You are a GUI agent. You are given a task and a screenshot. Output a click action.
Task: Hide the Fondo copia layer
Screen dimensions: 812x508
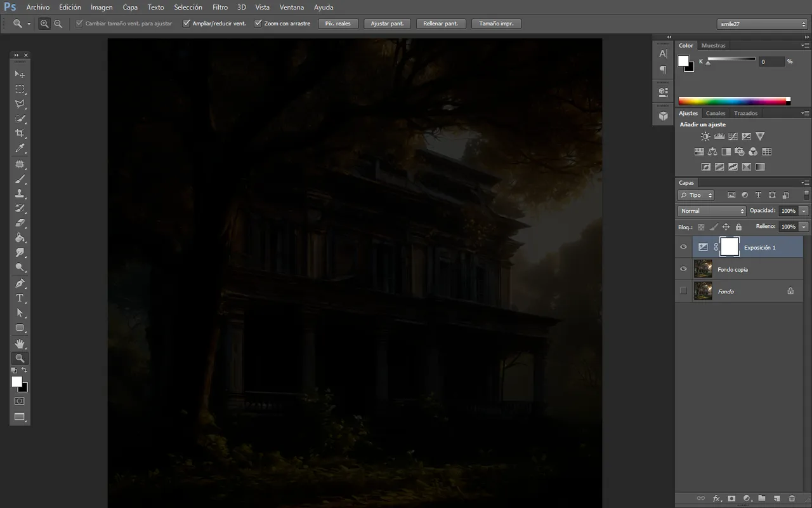(683, 269)
